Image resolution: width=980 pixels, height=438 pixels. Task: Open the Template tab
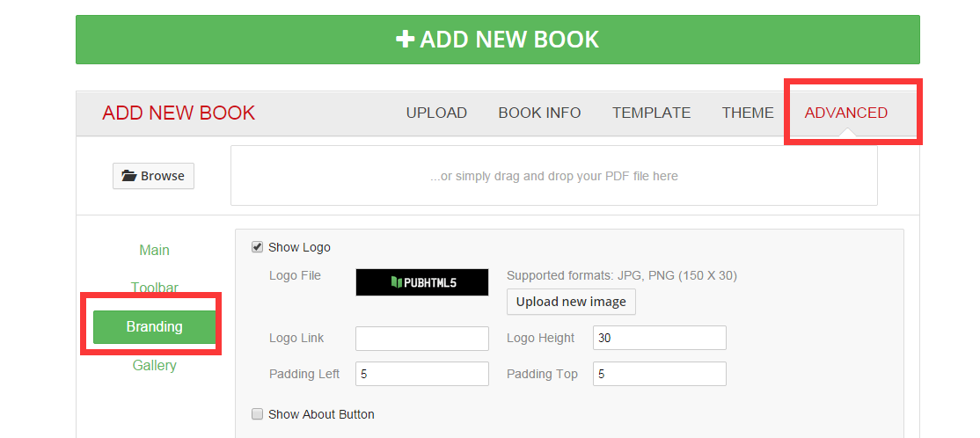click(651, 113)
